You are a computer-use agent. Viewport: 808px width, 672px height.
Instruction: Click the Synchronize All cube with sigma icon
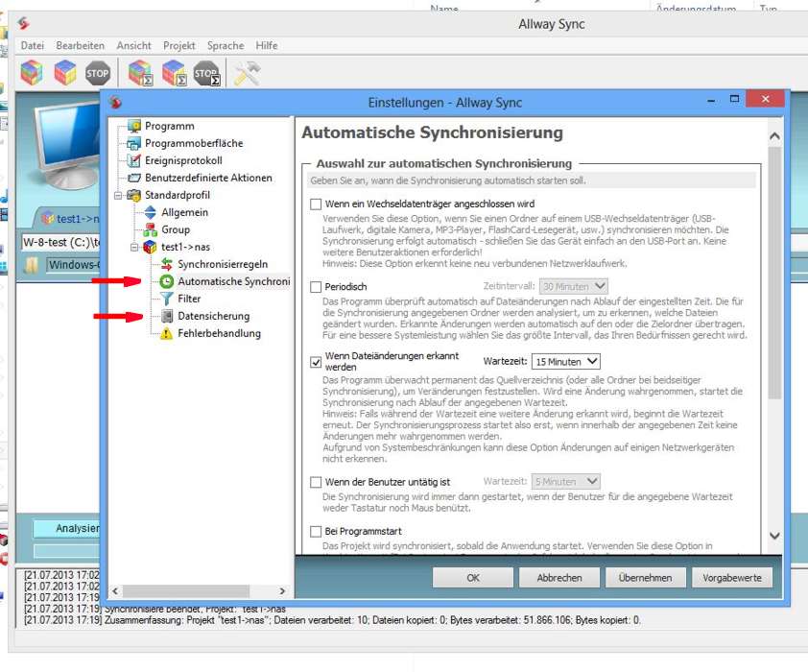point(174,73)
